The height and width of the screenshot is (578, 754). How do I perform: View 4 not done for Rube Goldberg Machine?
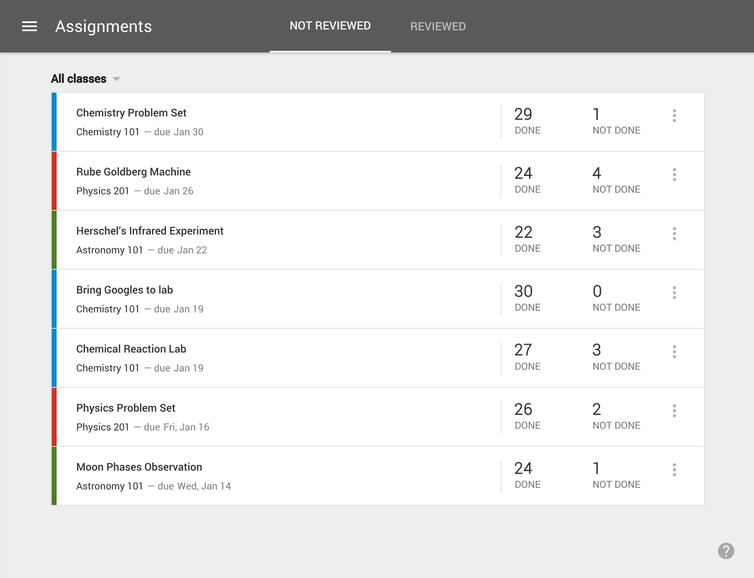(x=615, y=180)
